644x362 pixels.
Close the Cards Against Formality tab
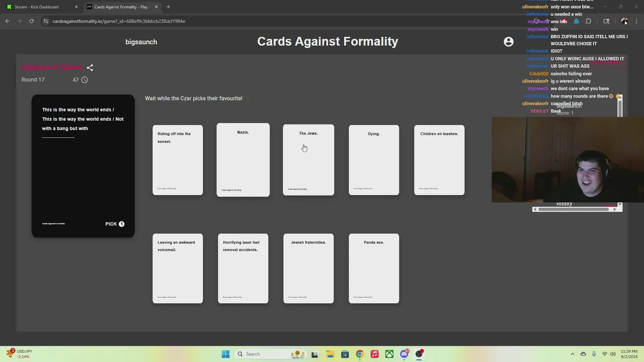[156, 7]
